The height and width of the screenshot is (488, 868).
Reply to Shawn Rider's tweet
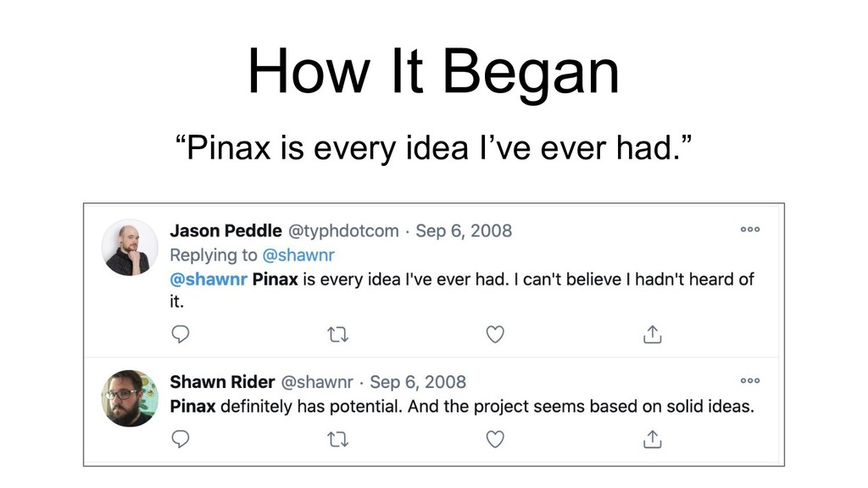pyautogui.click(x=181, y=439)
